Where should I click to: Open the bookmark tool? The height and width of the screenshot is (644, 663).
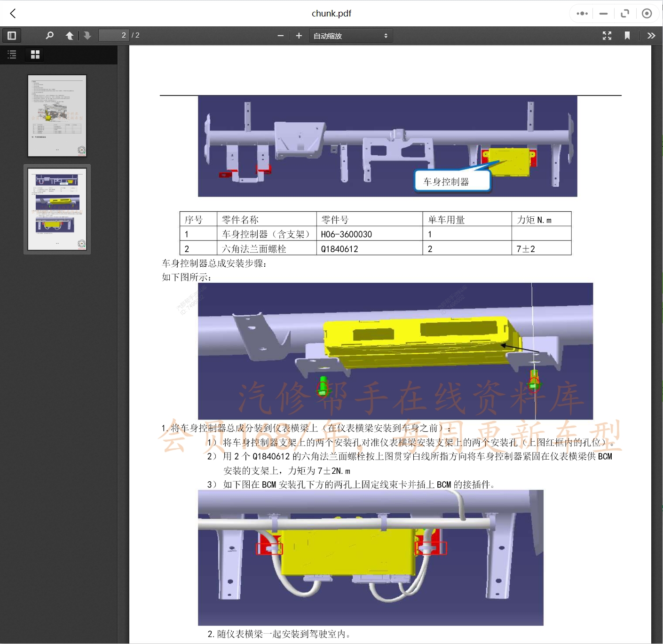tap(627, 35)
